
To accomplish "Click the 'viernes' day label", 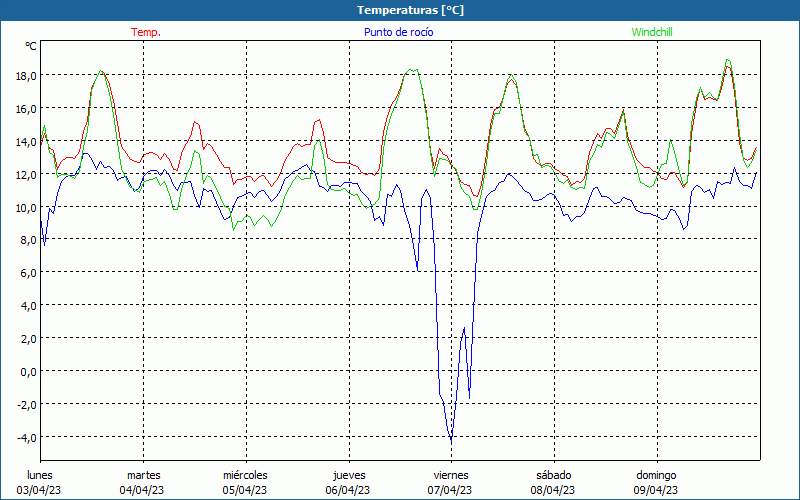I will 451,475.
